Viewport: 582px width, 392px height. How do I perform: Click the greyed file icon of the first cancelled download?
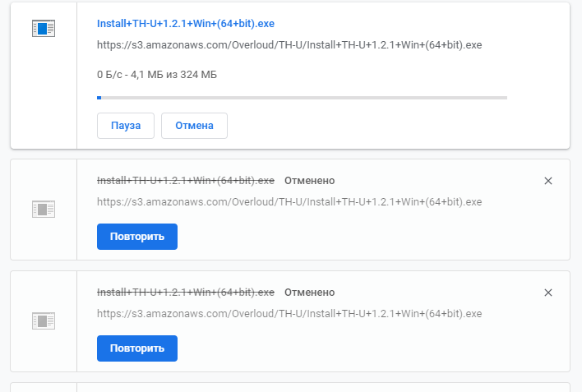coord(44,210)
